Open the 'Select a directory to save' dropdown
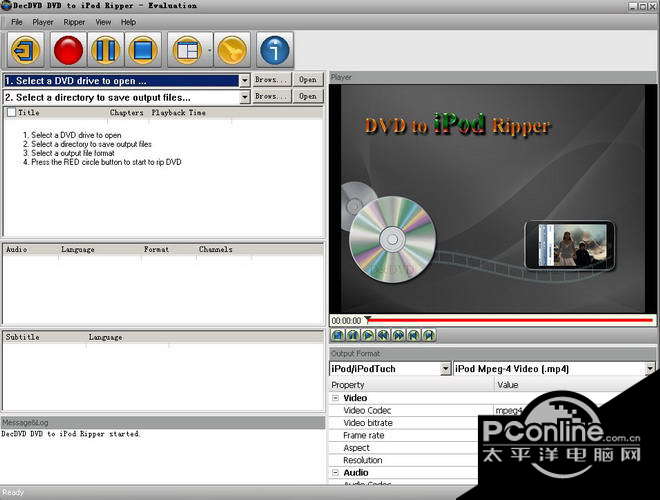Viewport: 660px width, 500px height. coord(245,97)
